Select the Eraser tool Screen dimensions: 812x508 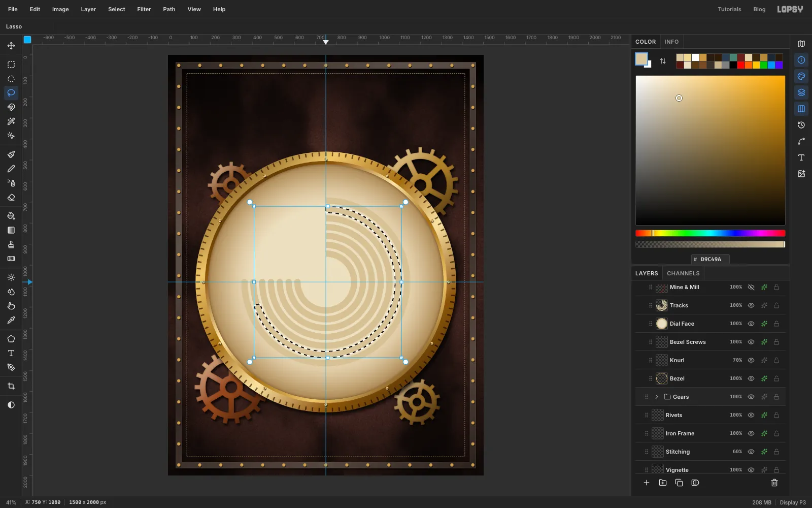click(x=11, y=197)
